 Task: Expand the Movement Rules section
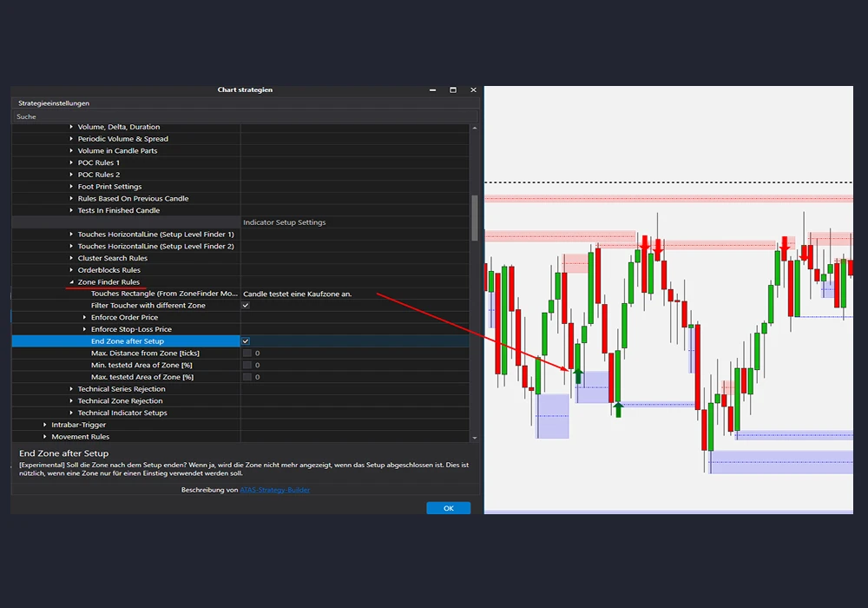click(45, 437)
